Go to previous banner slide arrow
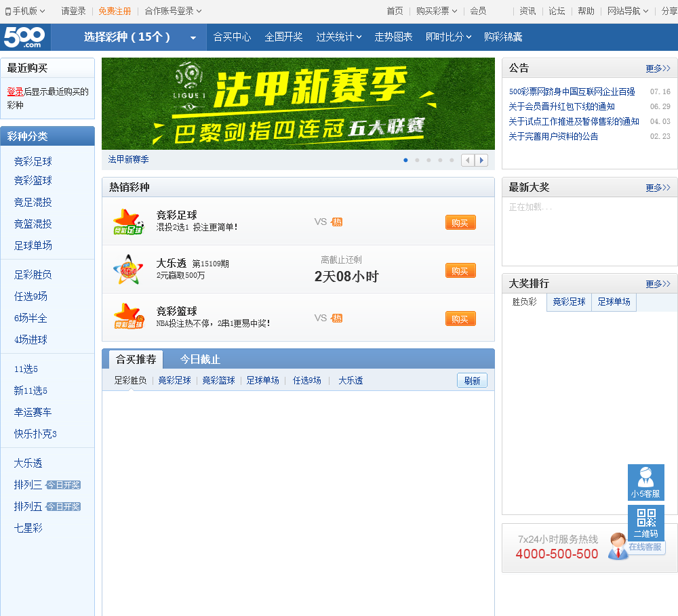678x616 pixels. 467,161
